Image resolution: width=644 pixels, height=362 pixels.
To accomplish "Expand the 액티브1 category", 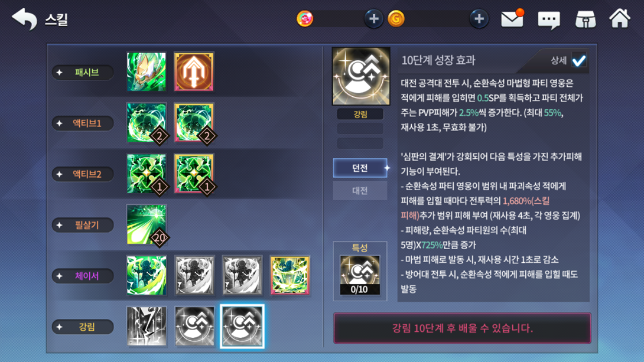I will [83, 123].
